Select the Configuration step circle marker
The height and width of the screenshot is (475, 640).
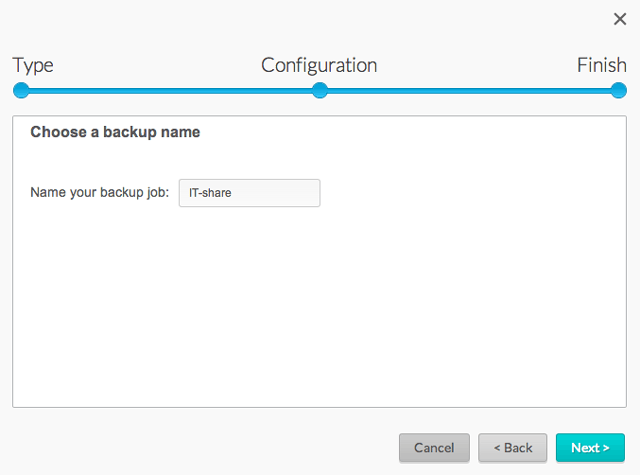(x=320, y=90)
